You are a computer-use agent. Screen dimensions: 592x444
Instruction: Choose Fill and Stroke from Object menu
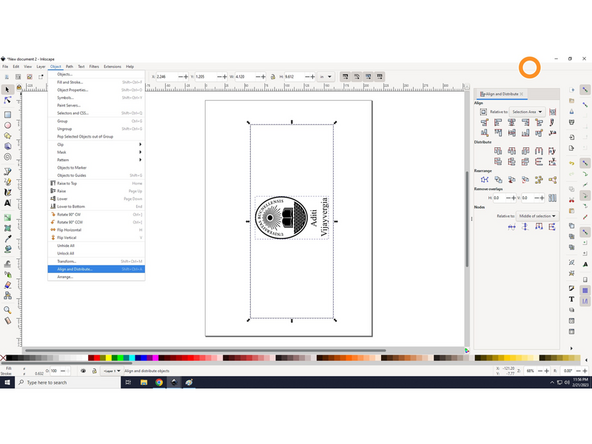pos(96,82)
